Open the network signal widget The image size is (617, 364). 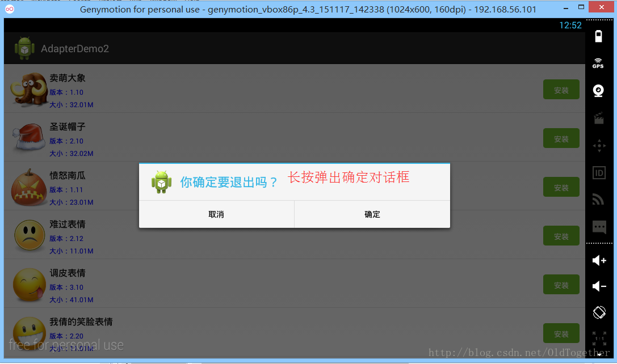tap(598, 200)
